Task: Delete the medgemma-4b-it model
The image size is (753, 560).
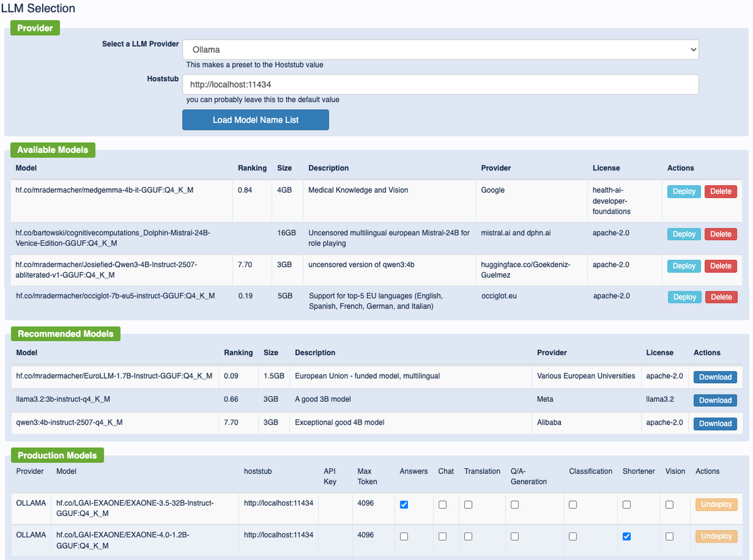Action: pyautogui.click(x=721, y=191)
